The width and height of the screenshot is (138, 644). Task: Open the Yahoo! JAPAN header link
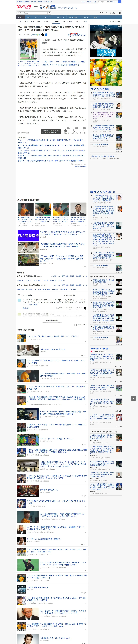tap(86, 2)
